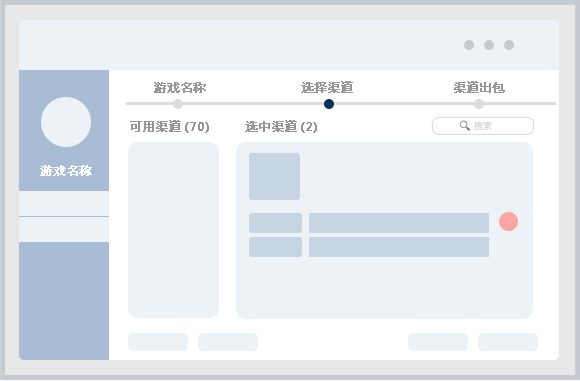This screenshot has width=580, height=381.
Task: Click the 选中渠道 (2) heading
Action: [x=281, y=127]
